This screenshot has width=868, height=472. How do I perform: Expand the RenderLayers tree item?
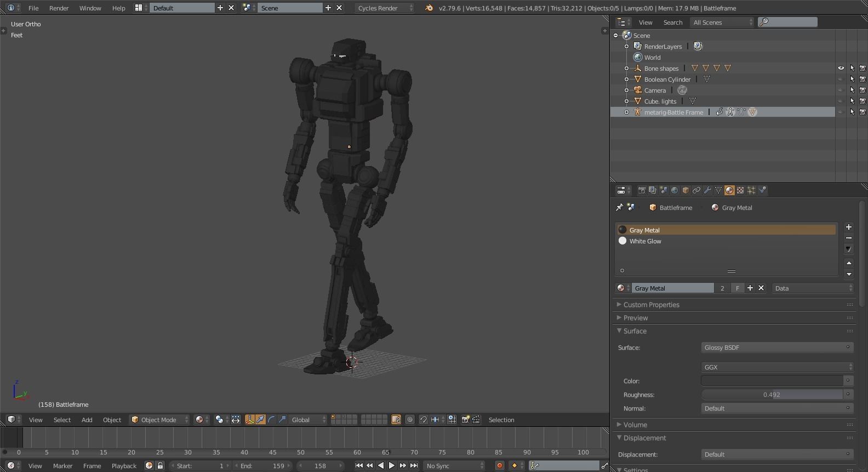tap(626, 47)
